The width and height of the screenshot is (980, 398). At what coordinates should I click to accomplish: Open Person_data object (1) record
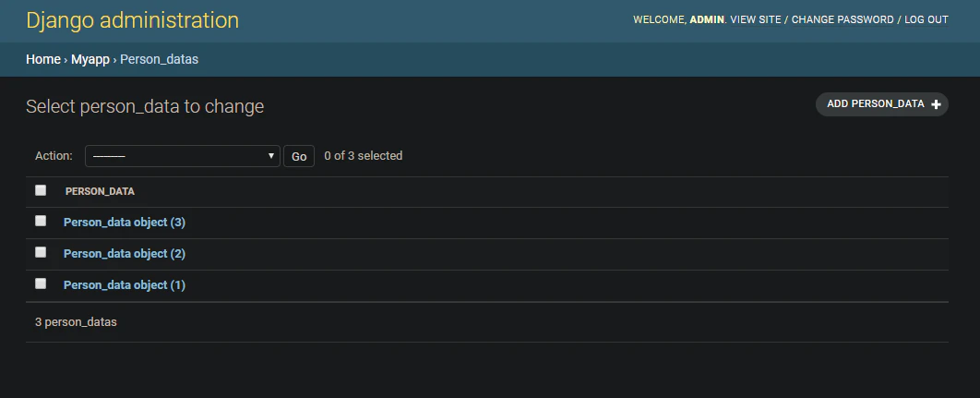[x=125, y=284]
